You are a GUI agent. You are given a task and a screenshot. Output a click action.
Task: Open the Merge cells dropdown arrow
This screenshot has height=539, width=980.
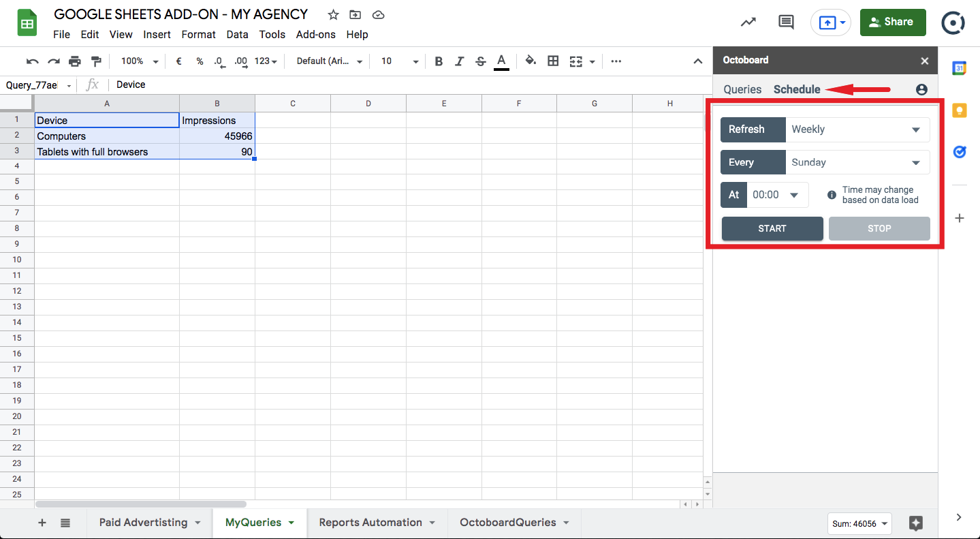pyautogui.click(x=592, y=61)
